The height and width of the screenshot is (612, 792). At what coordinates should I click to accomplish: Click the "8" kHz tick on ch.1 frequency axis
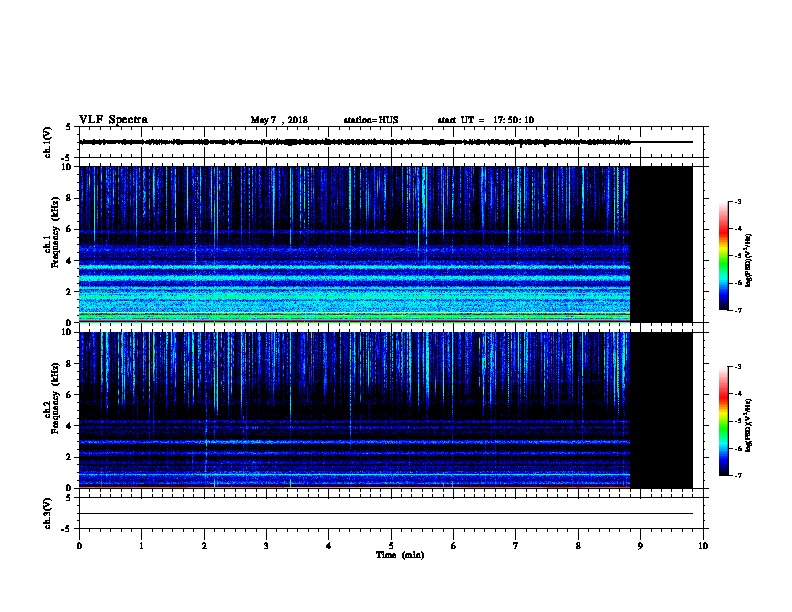pyautogui.click(x=69, y=198)
